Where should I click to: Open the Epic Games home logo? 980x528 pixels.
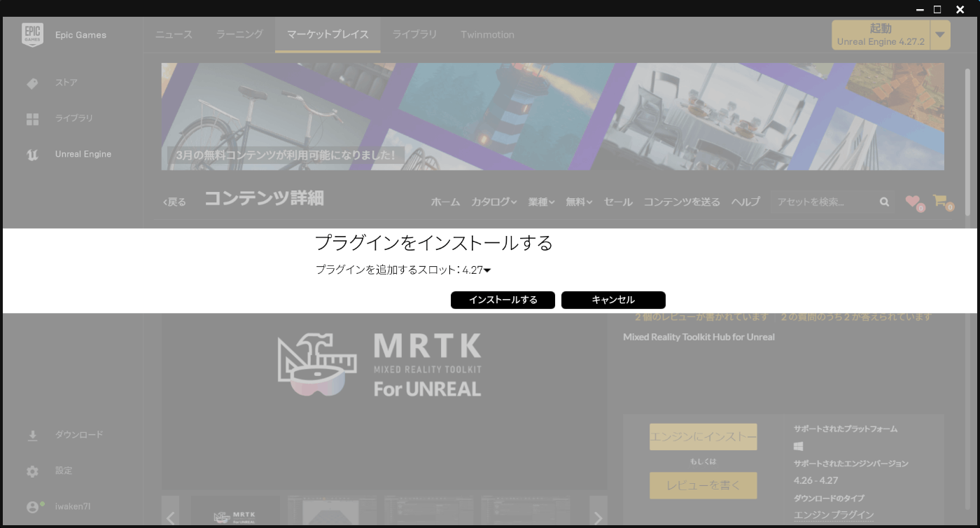(x=33, y=34)
